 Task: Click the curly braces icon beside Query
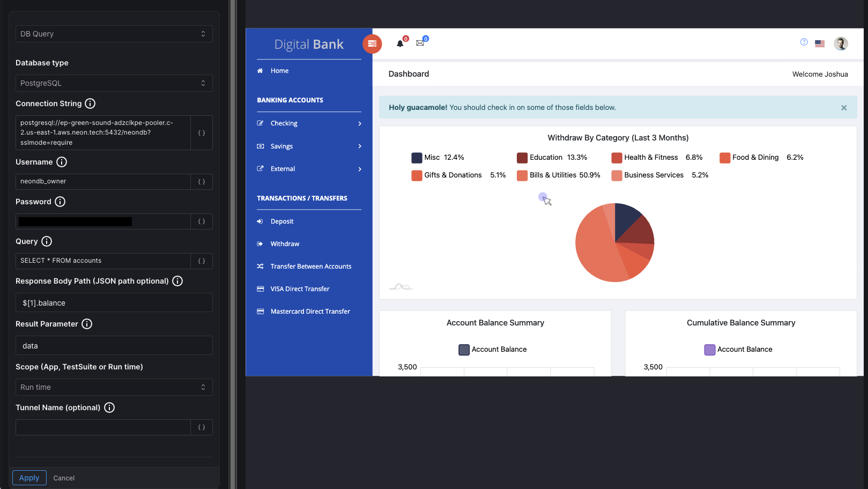pyautogui.click(x=202, y=261)
